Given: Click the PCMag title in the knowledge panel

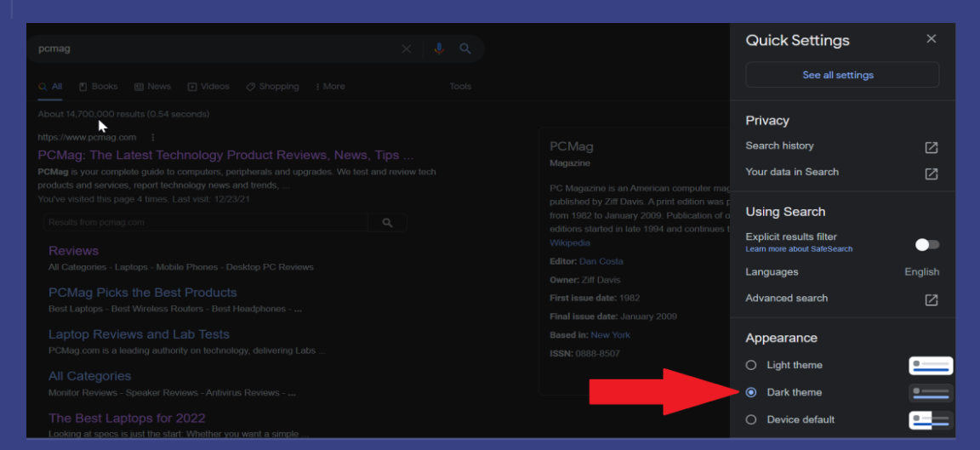Looking at the screenshot, I should [572, 147].
